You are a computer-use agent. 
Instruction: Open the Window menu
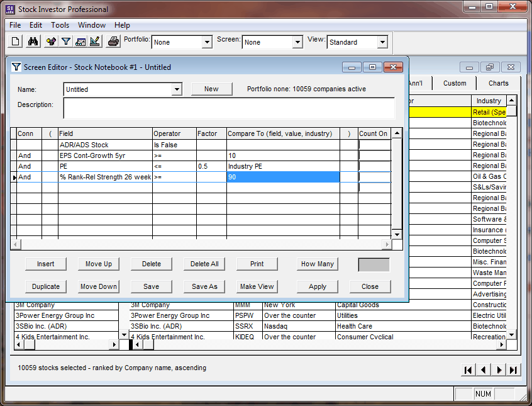pyautogui.click(x=92, y=25)
